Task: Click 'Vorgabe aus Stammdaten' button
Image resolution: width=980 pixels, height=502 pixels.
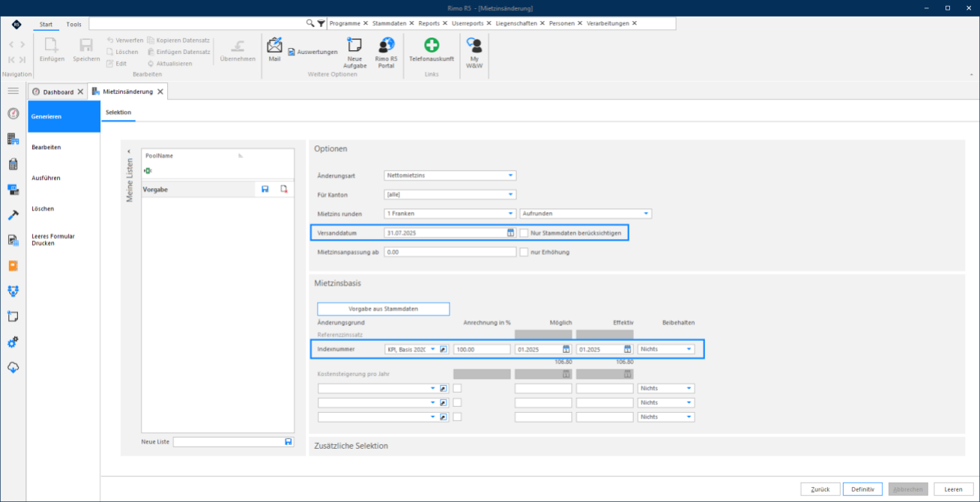Action: click(x=383, y=309)
